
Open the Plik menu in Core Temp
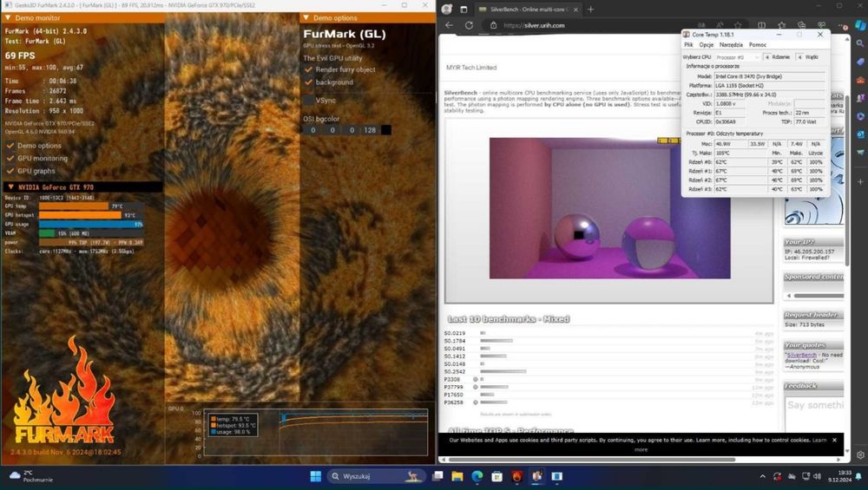(x=688, y=45)
